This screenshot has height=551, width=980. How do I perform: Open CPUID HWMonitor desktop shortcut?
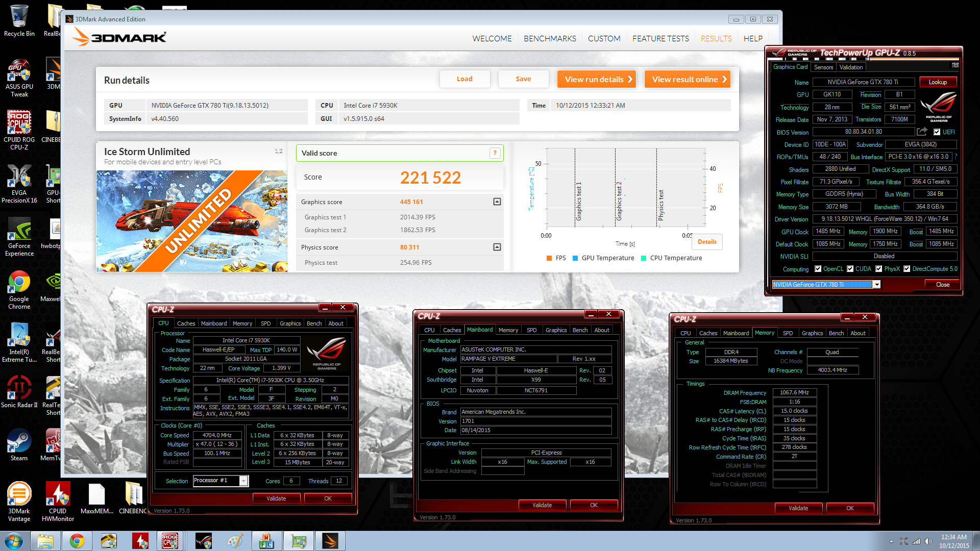(58, 502)
